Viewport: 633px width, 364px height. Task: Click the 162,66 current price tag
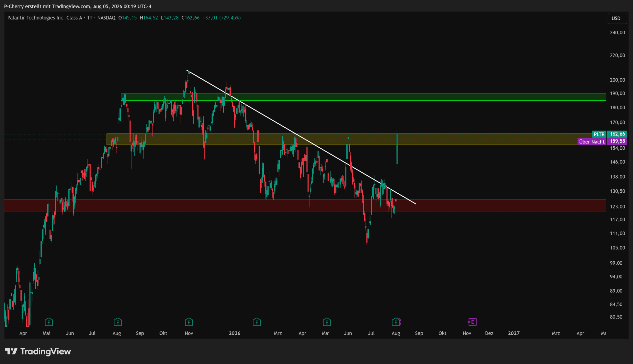click(x=617, y=134)
